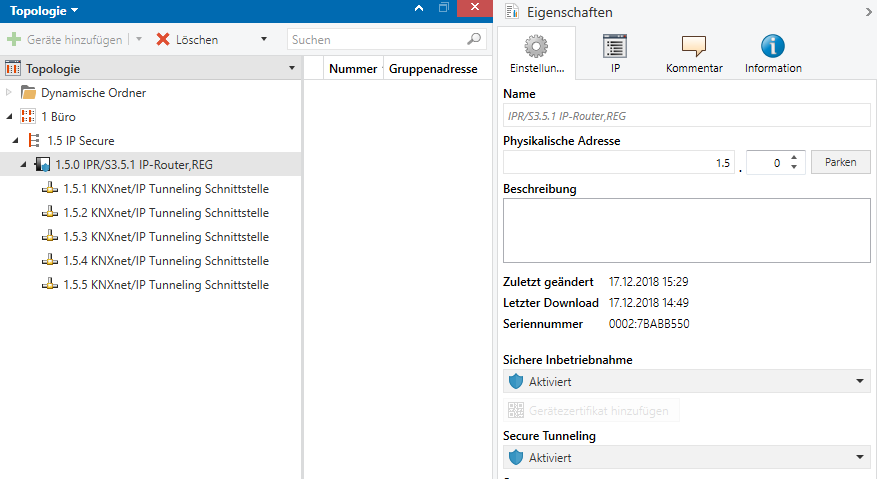Select the 1.5 IP Secure line

click(81, 140)
